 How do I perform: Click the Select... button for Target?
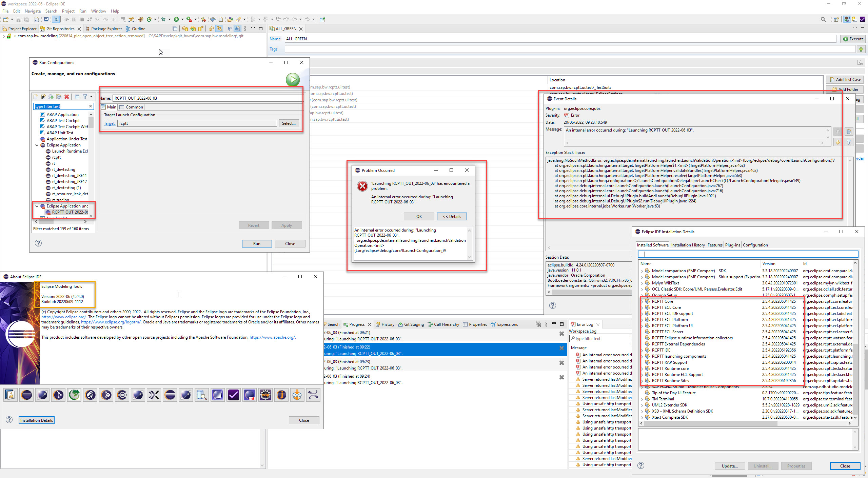(x=289, y=123)
